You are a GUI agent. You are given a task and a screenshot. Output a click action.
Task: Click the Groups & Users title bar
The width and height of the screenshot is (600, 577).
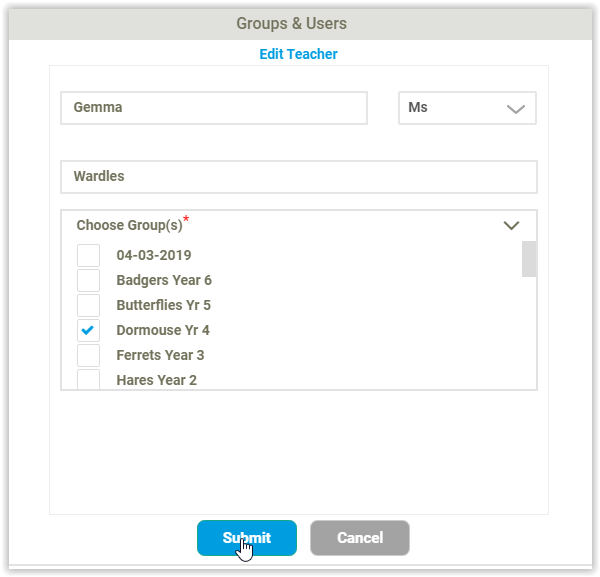tap(300, 24)
